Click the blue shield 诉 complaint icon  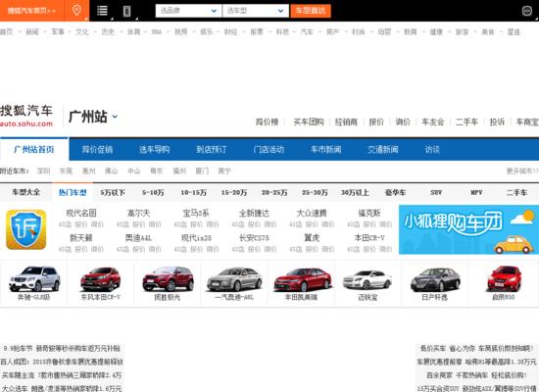click(26, 229)
